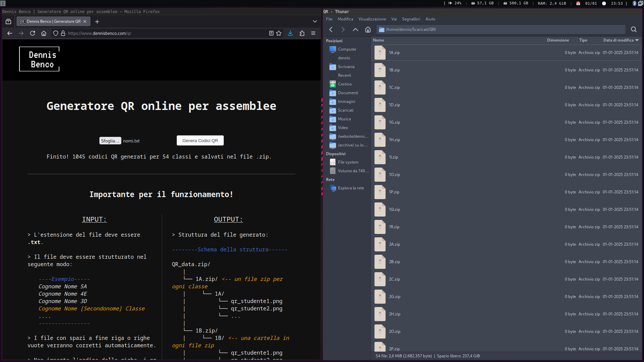644x362 pixels.
Task: Open Scrivania in Thunar sidebar
Action: pyautogui.click(x=347, y=67)
